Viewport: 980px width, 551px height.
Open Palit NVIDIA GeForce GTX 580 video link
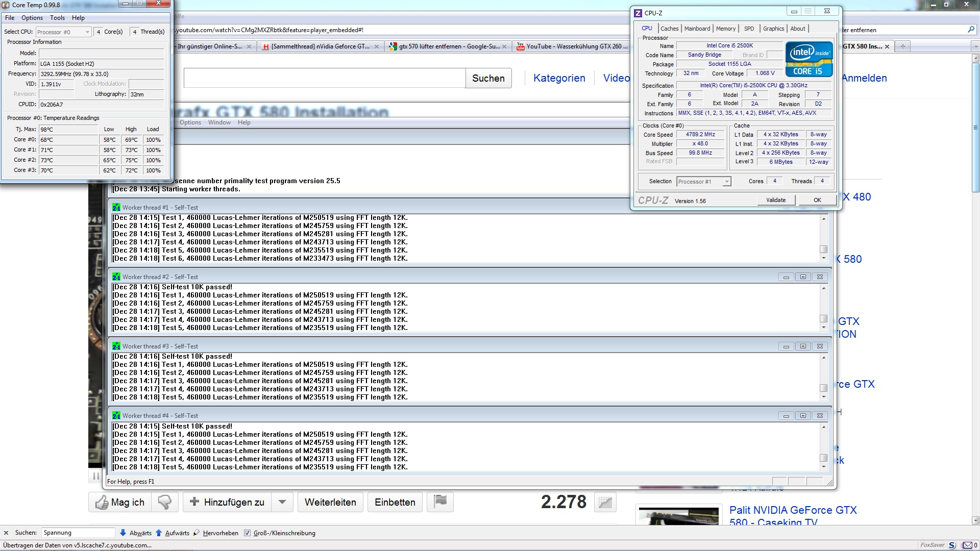click(793, 516)
